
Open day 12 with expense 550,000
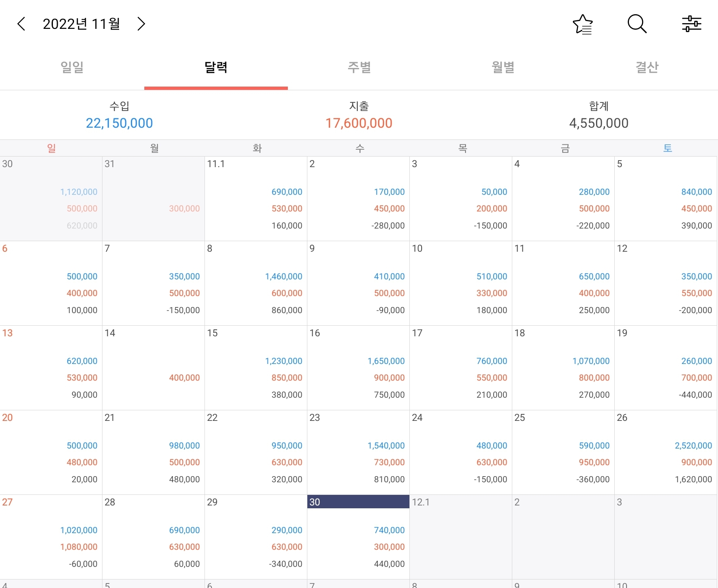click(x=666, y=283)
